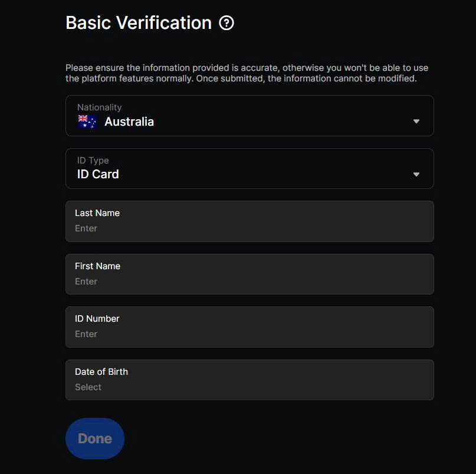Open help icon beside Basic Verification
The width and height of the screenshot is (476, 474).
click(226, 23)
